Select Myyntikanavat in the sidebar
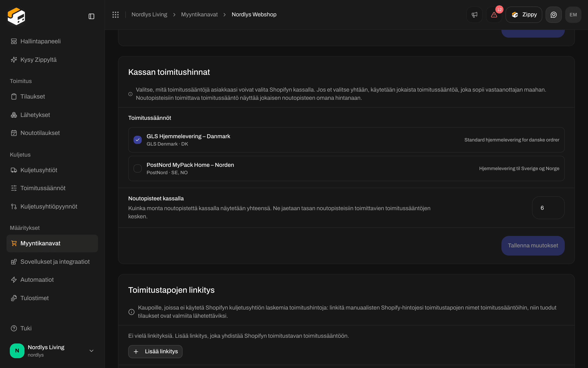This screenshot has height=368, width=588. (x=52, y=243)
